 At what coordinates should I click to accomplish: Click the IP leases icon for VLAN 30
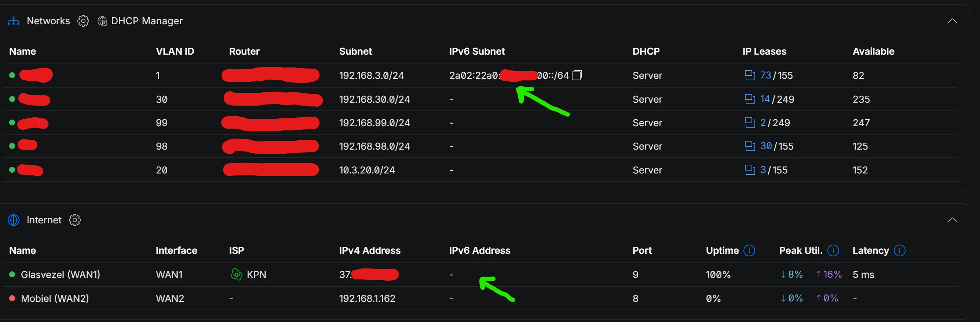click(750, 99)
